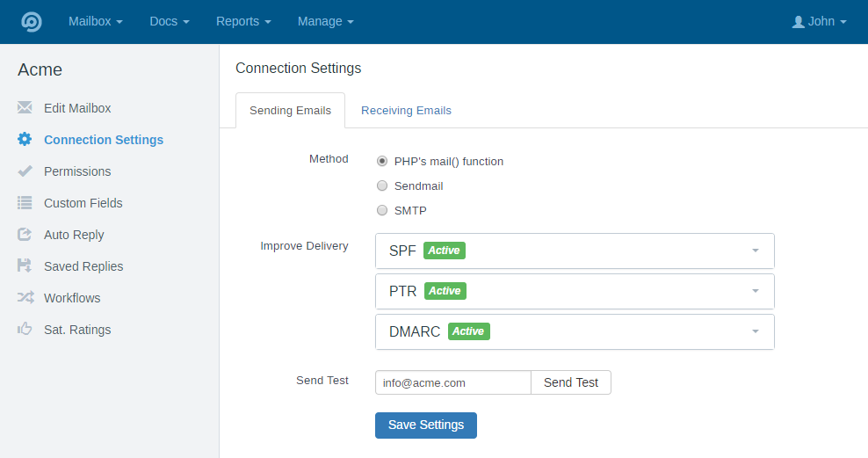Viewport: 868px width, 458px height.
Task: Click the floppy disk icon beside Saved Replies
Action: [25, 265]
